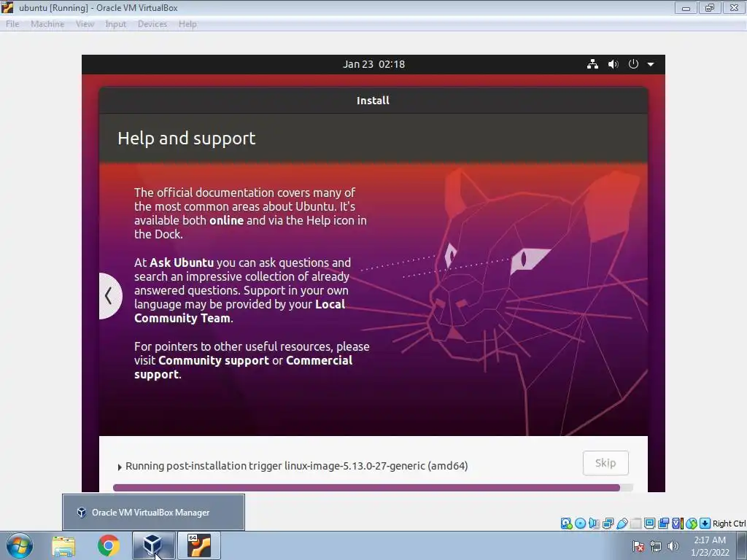Go to previous installer slide with left arrow
This screenshot has height=560, width=747.
click(110, 296)
